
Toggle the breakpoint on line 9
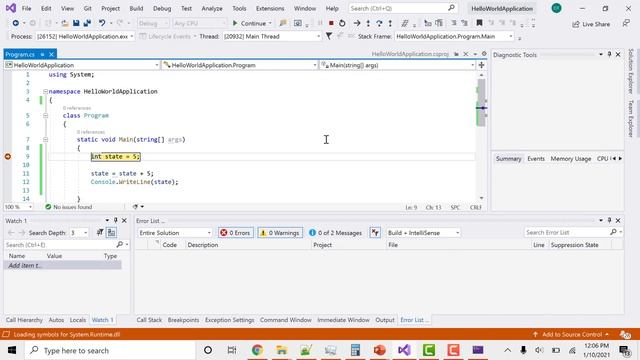[x=7, y=156]
